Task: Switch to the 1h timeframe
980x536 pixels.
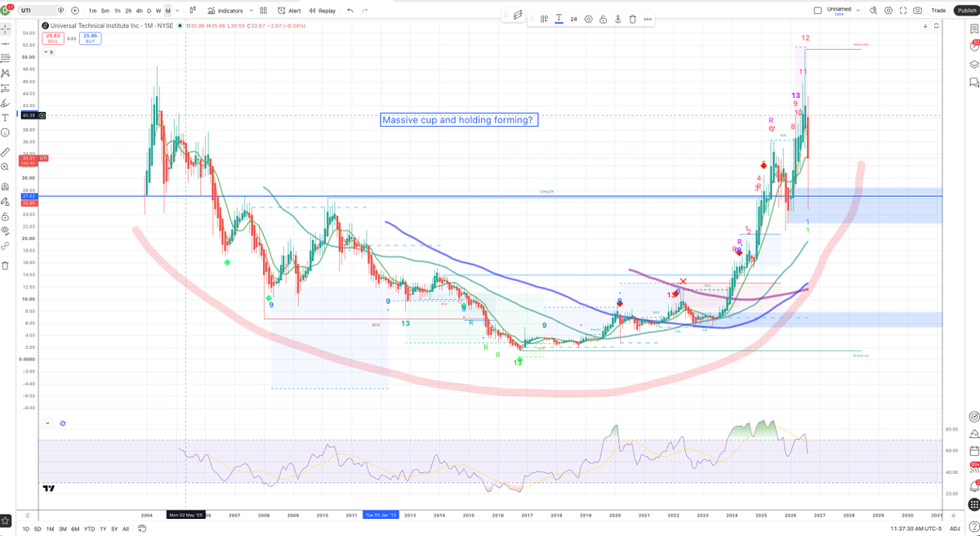Action: 118,11
